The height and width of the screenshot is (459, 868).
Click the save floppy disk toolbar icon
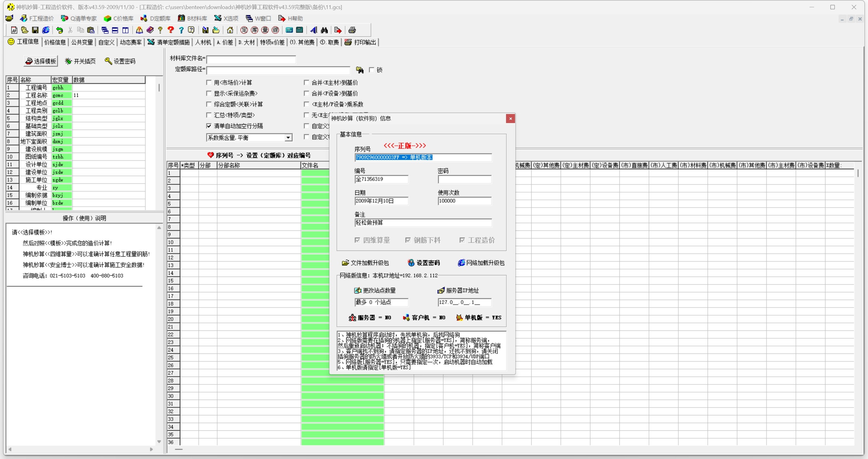(x=35, y=30)
